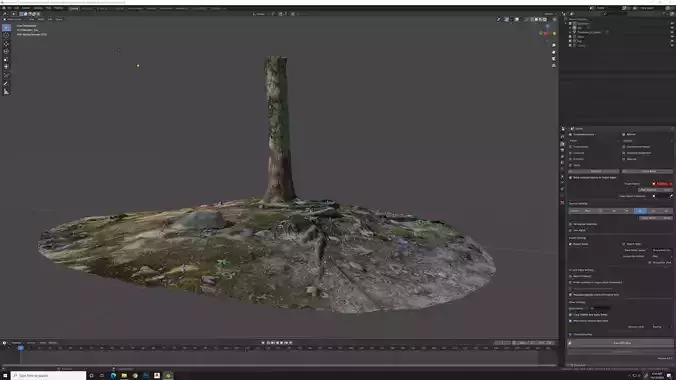The width and height of the screenshot is (676, 380).
Task: Click the Ray distance value field
Action: coord(655,190)
